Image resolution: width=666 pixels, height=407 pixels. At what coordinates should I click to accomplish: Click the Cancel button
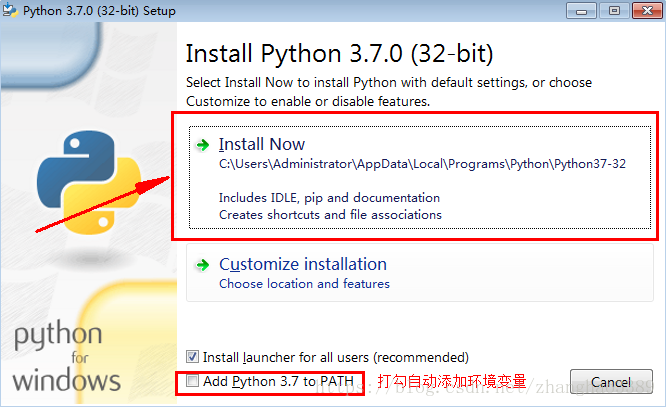click(611, 382)
